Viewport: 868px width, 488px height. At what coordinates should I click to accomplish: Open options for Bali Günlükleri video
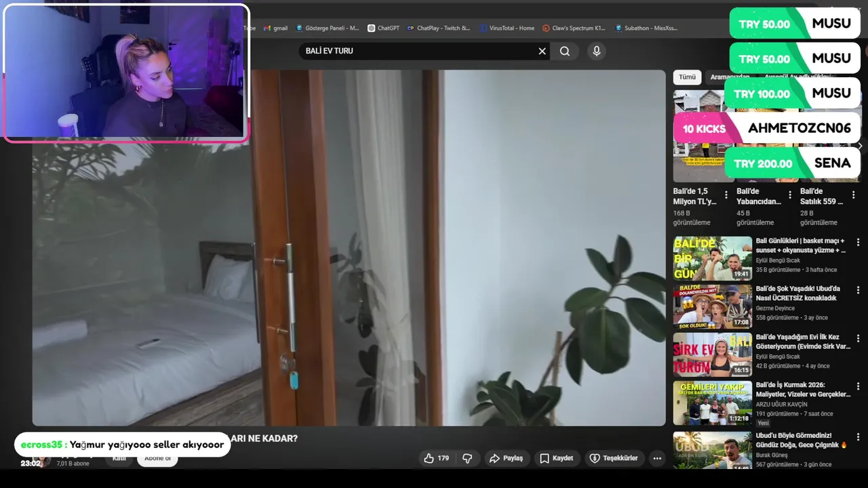[858, 242]
